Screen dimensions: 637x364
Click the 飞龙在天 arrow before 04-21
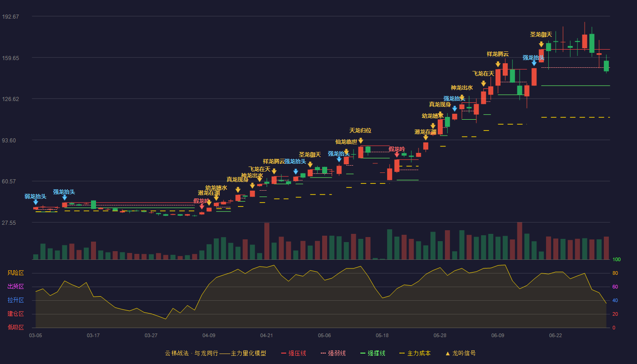point(259,179)
